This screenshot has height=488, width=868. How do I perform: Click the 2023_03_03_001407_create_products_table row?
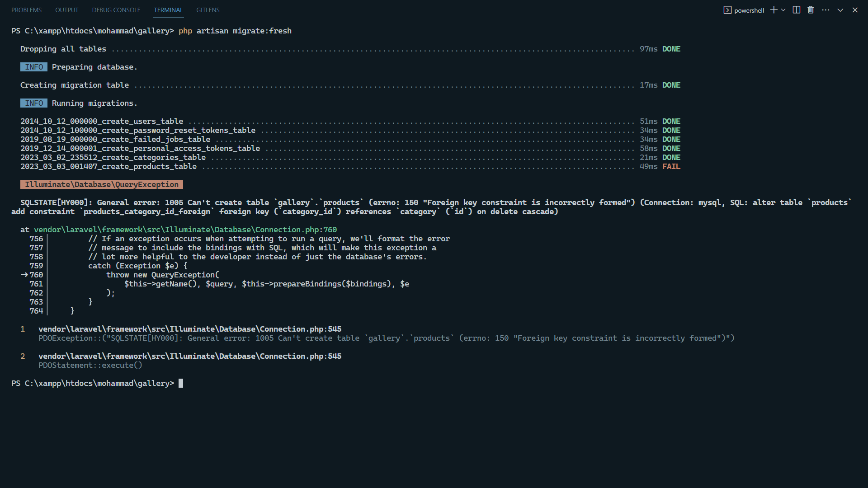[x=350, y=166]
